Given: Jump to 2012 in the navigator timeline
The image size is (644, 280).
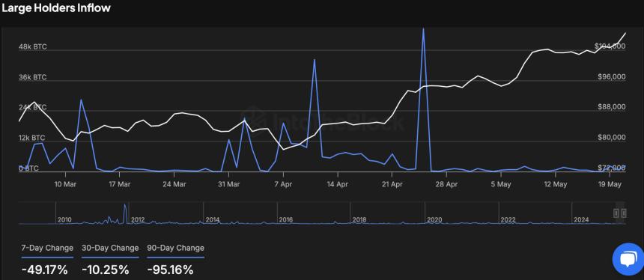Looking at the screenshot, I should point(138,219).
